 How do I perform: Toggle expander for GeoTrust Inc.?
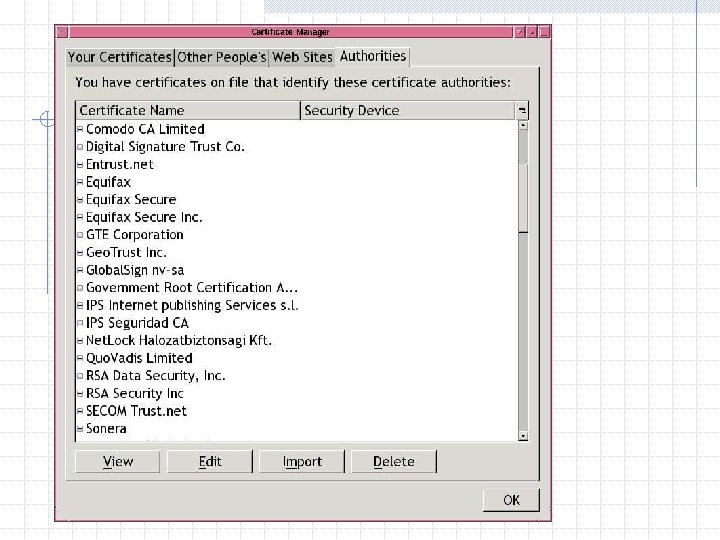click(80, 253)
